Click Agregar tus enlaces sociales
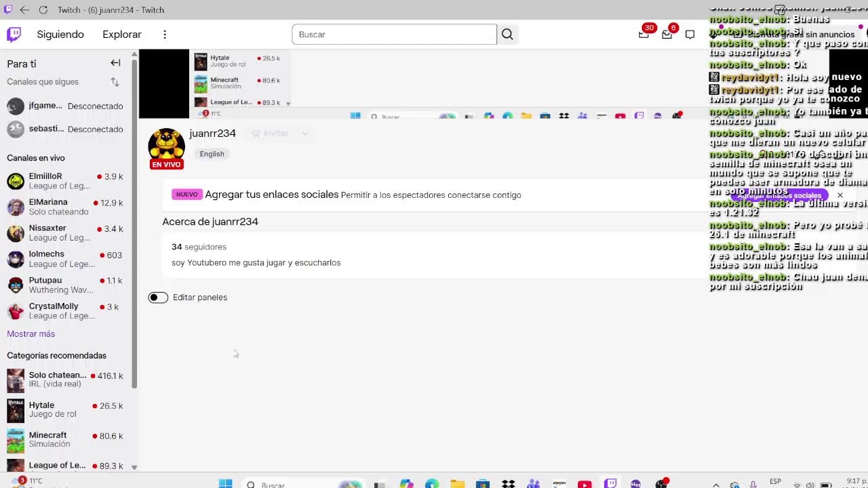 click(271, 195)
